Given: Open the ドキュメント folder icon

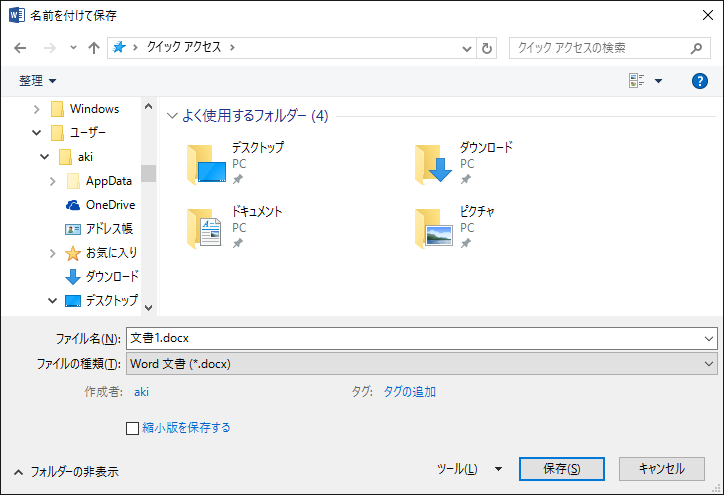Looking at the screenshot, I should tap(207, 228).
